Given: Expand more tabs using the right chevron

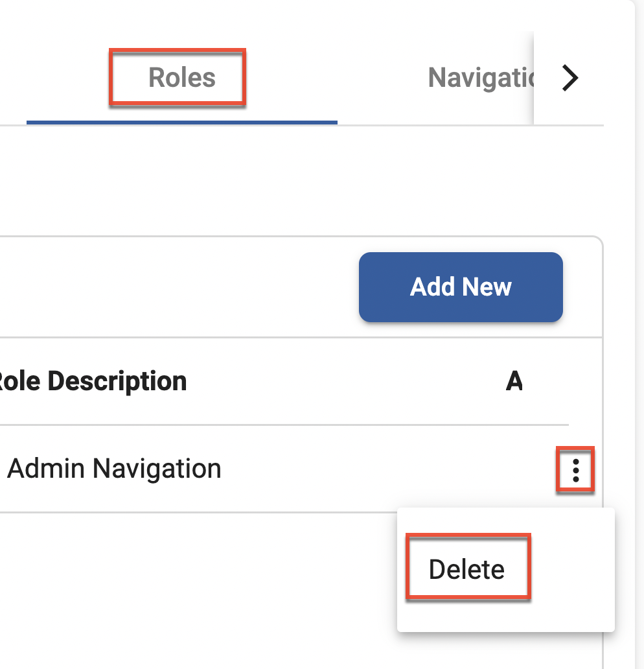Looking at the screenshot, I should (x=569, y=78).
